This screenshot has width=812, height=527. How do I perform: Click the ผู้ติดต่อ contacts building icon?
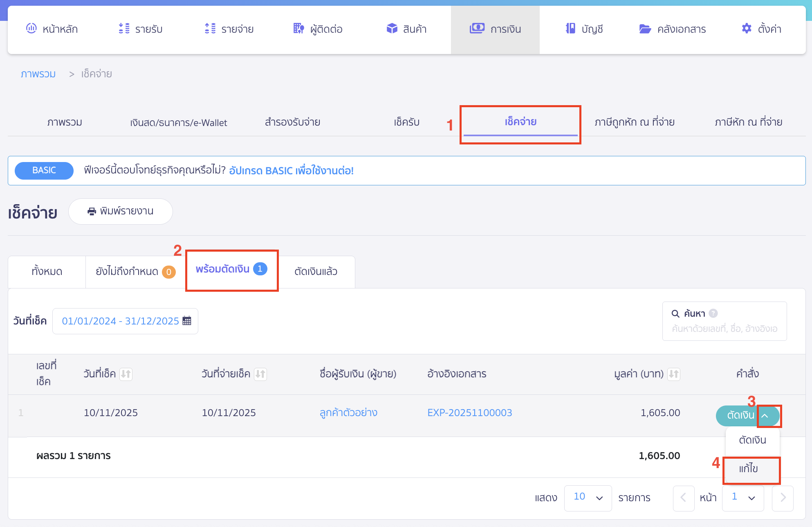pos(298,29)
